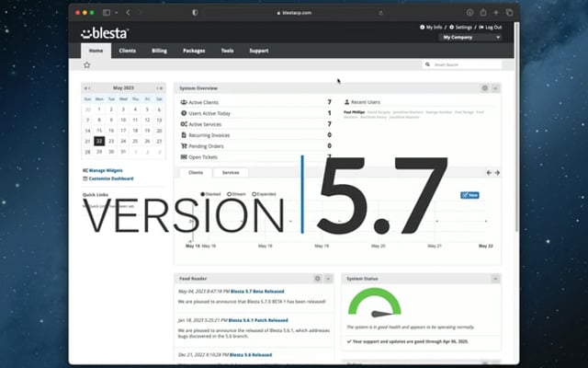Open the Safari downloads icon
Screen dimensions: 588x368
pos(469,13)
